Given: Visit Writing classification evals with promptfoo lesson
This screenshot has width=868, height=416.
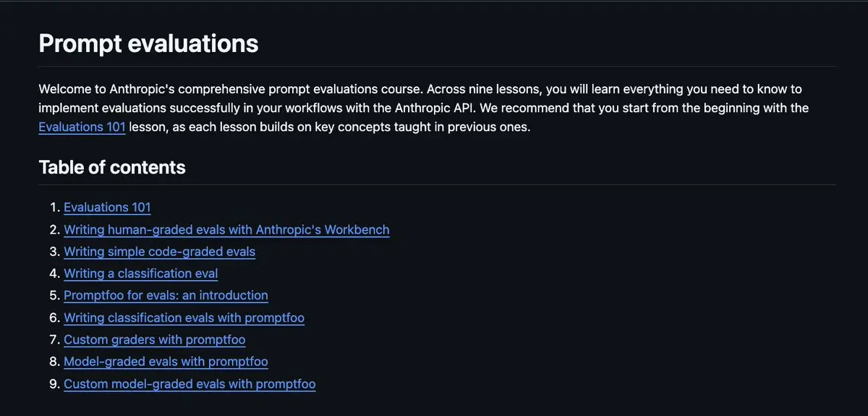Looking at the screenshot, I should point(184,318).
